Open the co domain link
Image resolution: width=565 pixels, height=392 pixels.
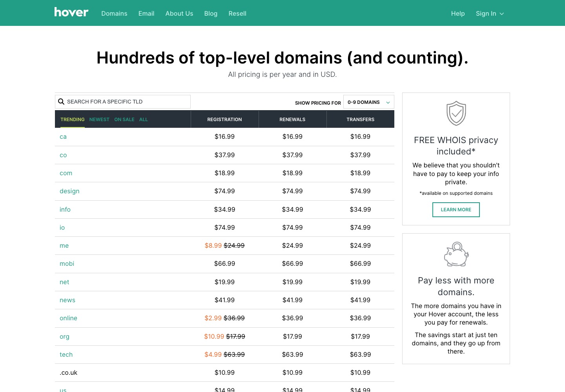coord(63,155)
